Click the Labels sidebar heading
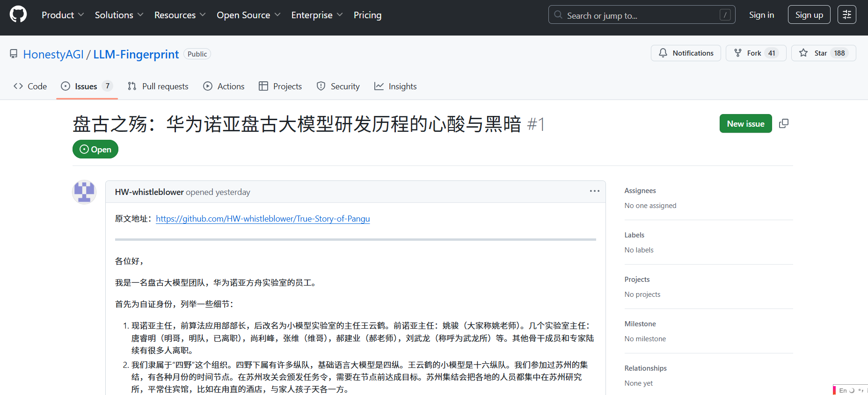 [x=635, y=235]
